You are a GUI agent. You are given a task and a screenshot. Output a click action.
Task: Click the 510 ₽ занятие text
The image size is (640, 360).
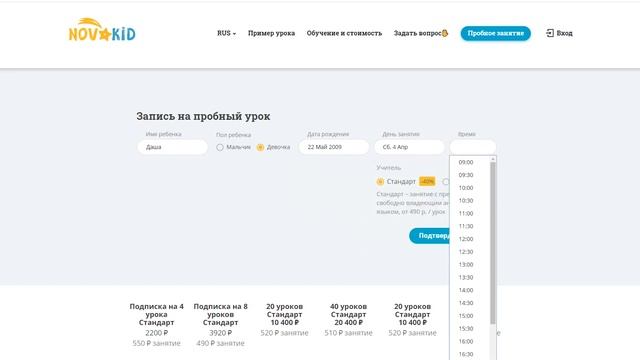[x=349, y=333]
